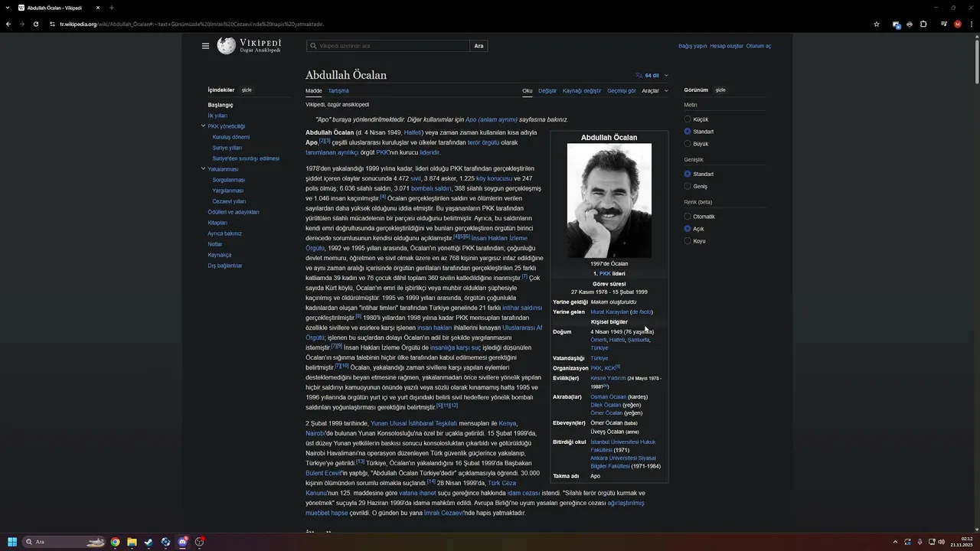Viewport: 980px width, 551px height.
Task: Open a new browser tab with plus icon
Action: coord(112,8)
